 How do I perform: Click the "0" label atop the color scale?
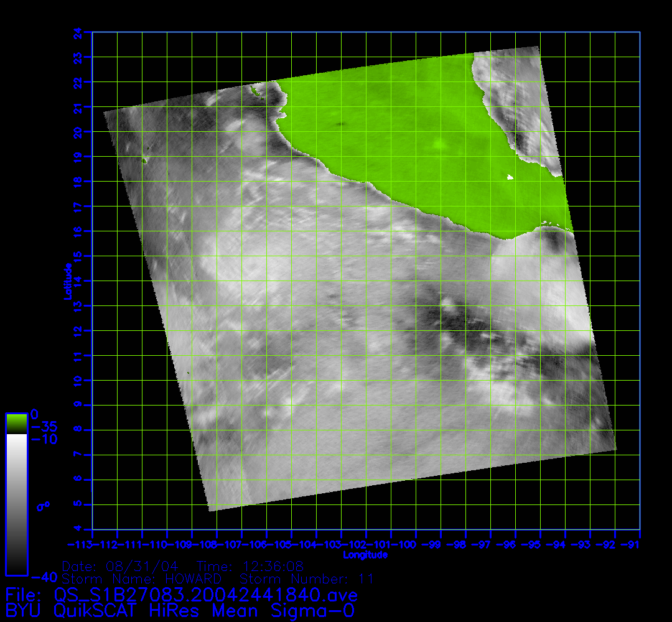tap(35, 414)
